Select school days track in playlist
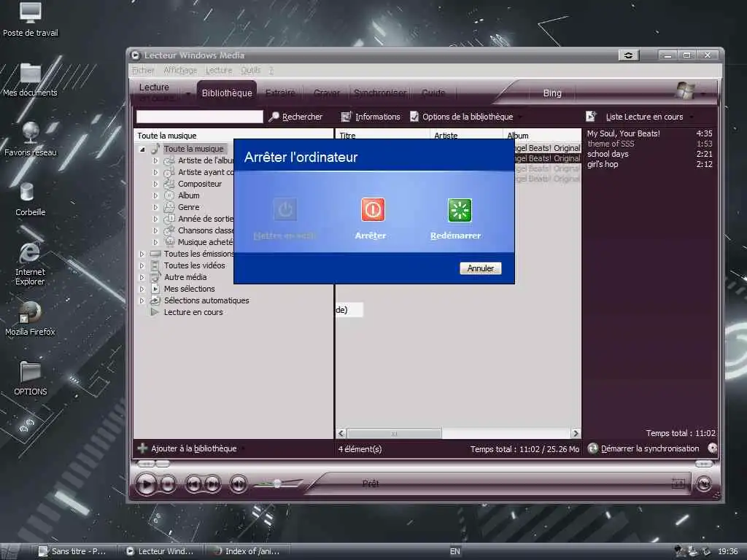Screen dimensions: 747x560 (x=649, y=154)
